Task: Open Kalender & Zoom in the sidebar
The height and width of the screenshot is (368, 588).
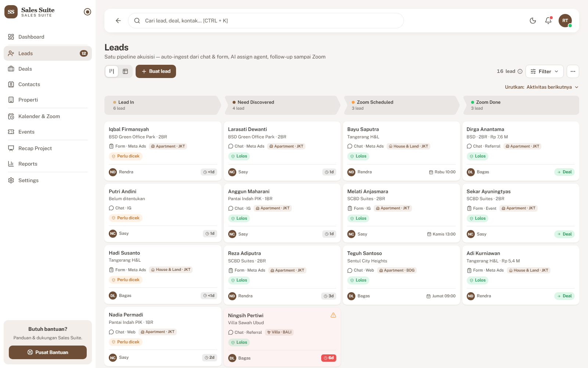Action: (48, 116)
